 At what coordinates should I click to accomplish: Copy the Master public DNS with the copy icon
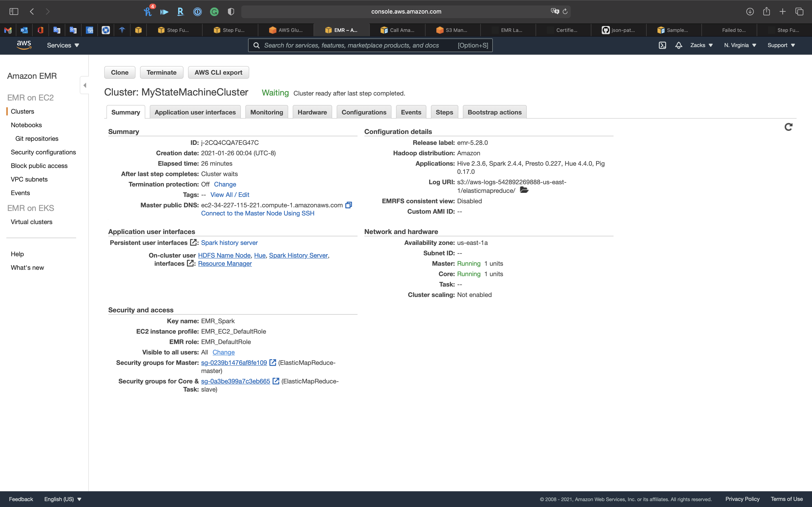349,205
